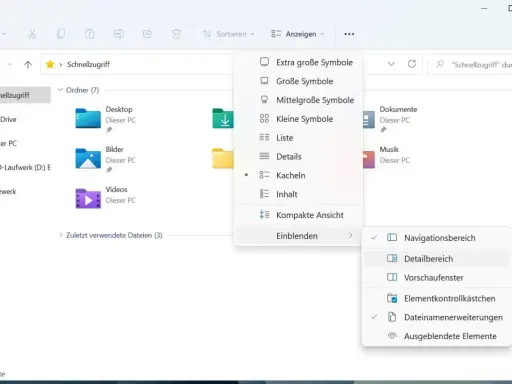Minimize the Explorer window
This screenshot has width=512, height=384.
tap(484, 9)
